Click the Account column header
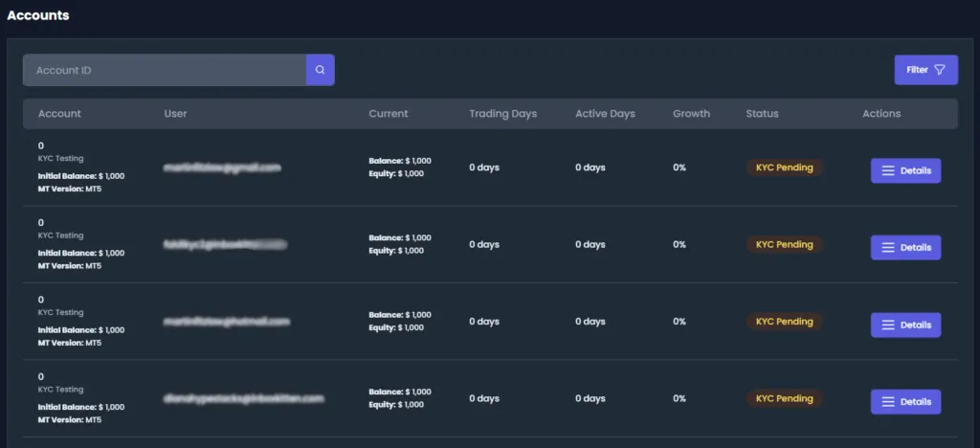The width and height of the screenshot is (980, 448). tap(59, 114)
